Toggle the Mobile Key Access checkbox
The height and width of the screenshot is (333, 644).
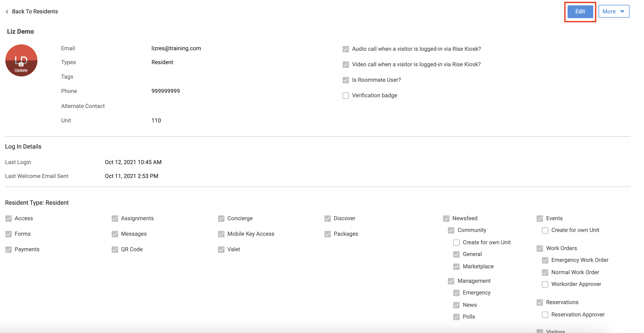pyautogui.click(x=221, y=234)
